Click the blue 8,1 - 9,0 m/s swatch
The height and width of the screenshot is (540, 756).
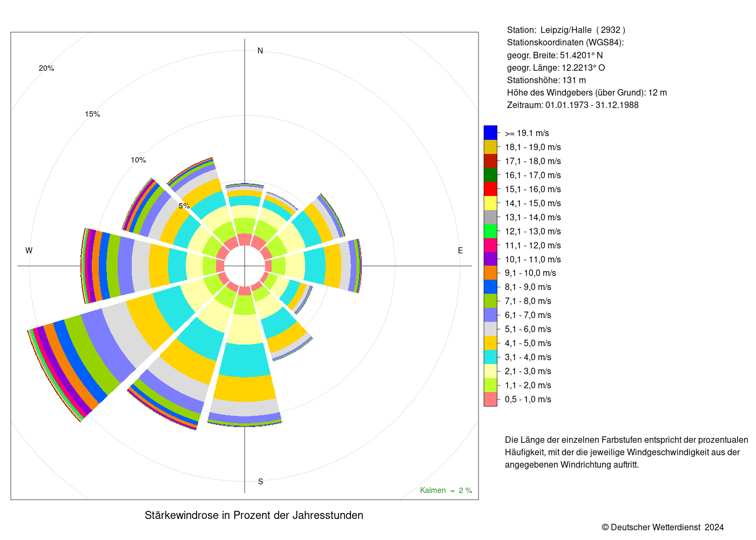[x=490, y=287]
